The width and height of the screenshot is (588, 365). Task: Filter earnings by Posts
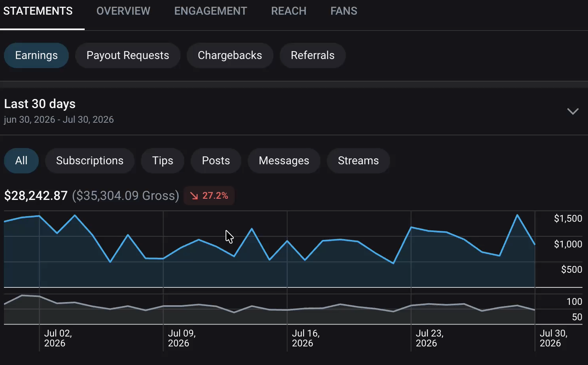(x=216, y=161)
